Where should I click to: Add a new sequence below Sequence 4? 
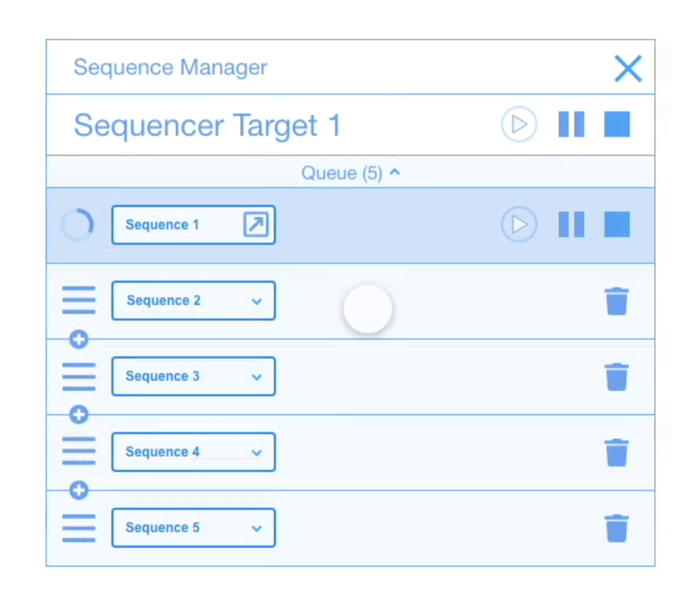78,490
